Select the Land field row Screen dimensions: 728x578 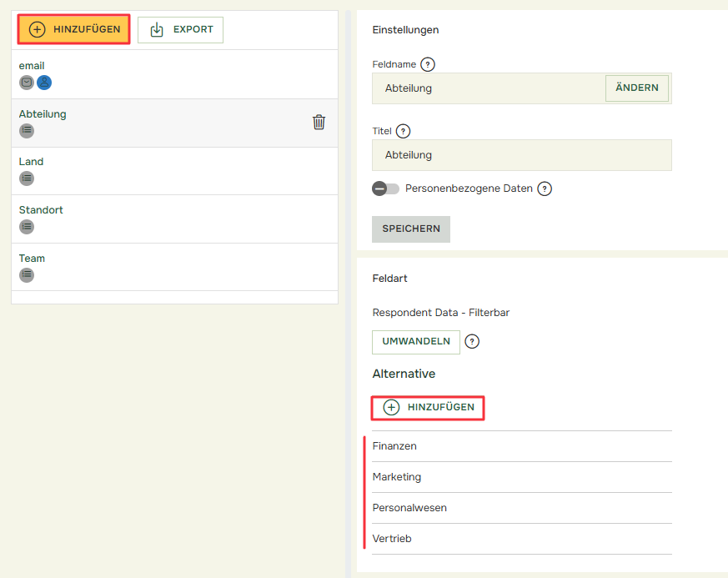(x=174, y=171)
